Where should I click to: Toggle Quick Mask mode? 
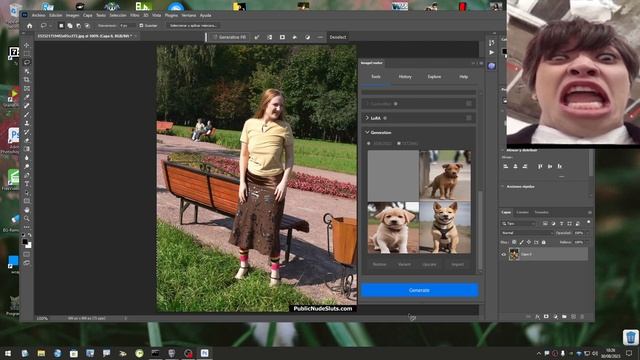coord(27,254)
